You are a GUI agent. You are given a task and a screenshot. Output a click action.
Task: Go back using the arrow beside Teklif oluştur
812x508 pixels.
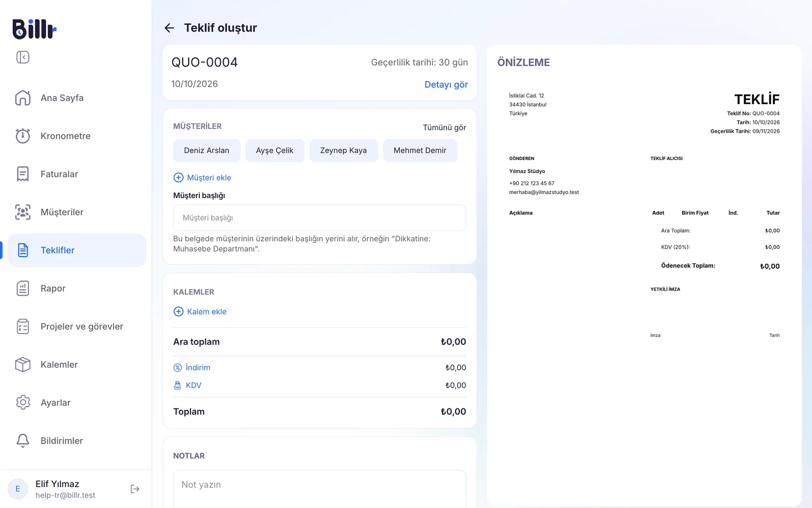[170, 28]
